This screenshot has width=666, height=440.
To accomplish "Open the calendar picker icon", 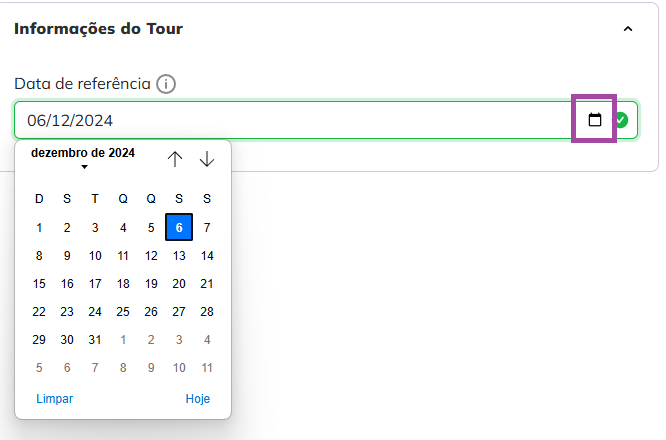I will [595, 120].
